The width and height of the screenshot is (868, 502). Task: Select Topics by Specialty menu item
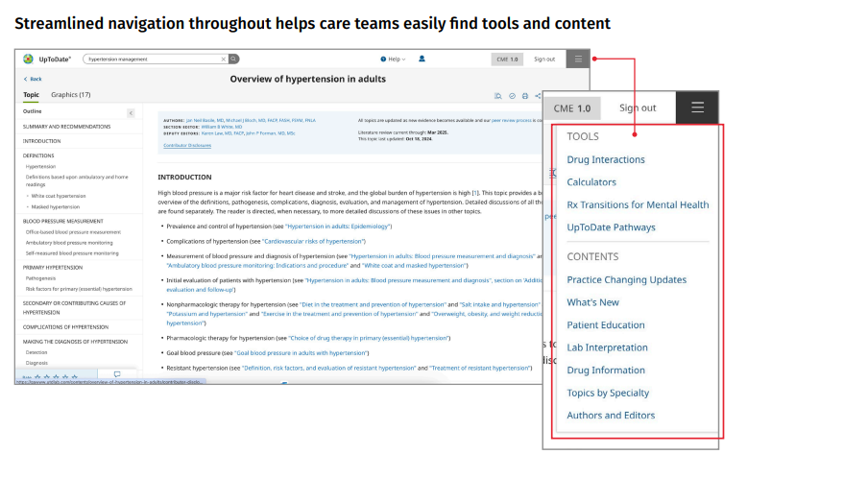[608, 393]
